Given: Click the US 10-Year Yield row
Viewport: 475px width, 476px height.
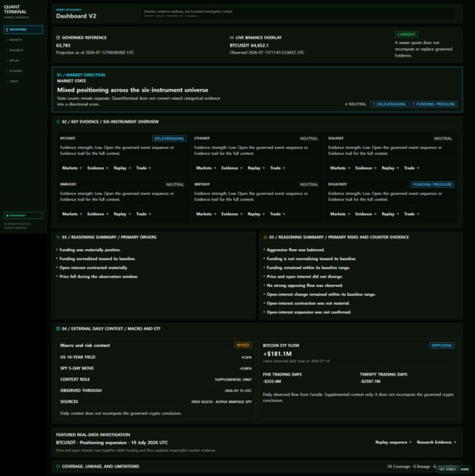Looking at the screenshot, I should tap(156, 357).
